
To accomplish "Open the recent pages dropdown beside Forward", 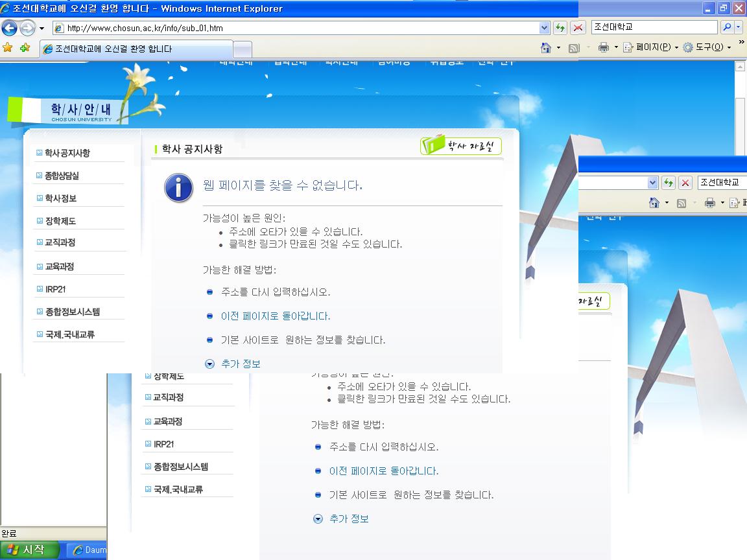I will (42, 29).
